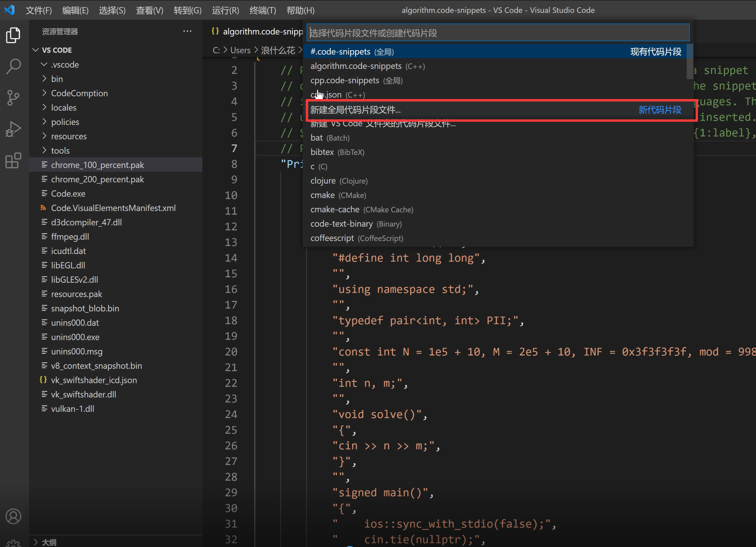Viewport: 756px width, 547px height.
Task: Open Code.exe in explorer
Action: coord(116,193)
